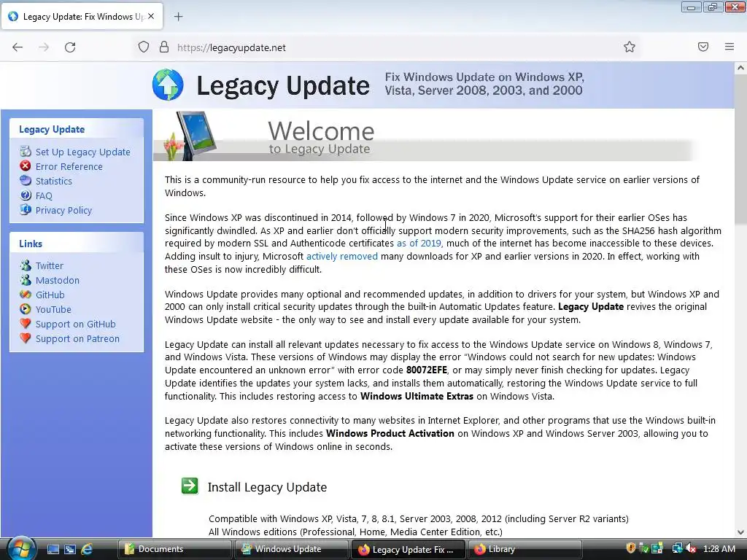Screen dimensions: 747x560
Task: Click the FAQ question mark icon
Action: coord(26,195)
